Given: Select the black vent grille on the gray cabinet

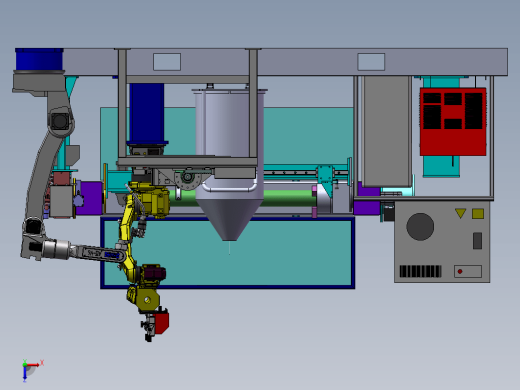Looking at the screenshot, I should point(420,271).
